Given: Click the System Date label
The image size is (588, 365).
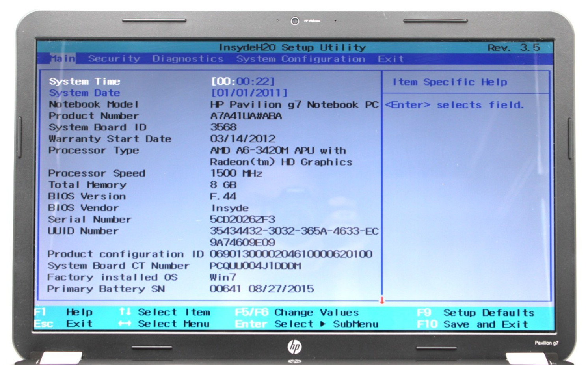Looking at the screenshot, I should 84,93.
